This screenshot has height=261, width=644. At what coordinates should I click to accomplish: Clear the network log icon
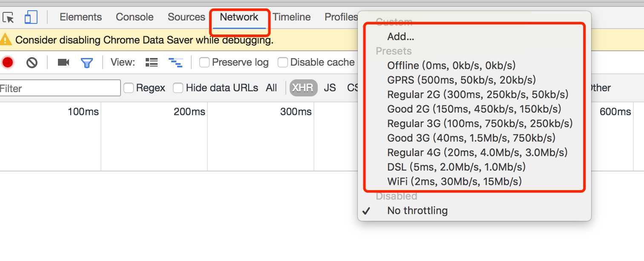pyautogui.click(x=32, y=63)
